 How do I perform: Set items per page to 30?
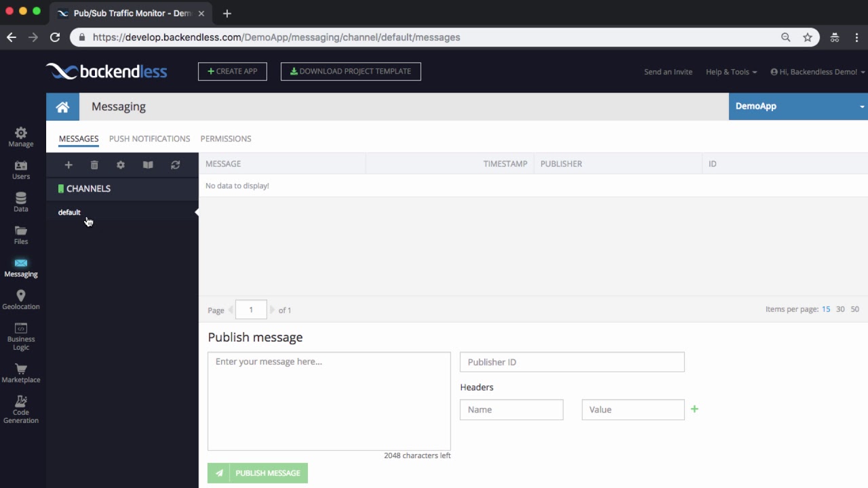coord(840,309)
